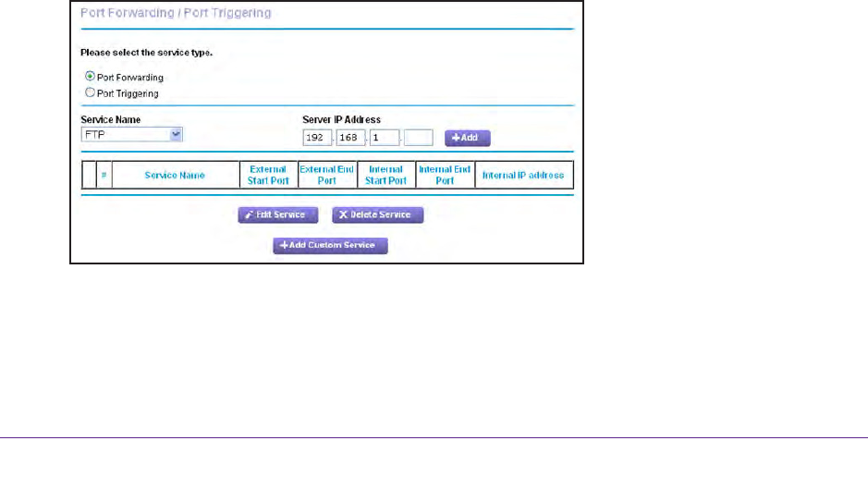Image resolution: width=868 pixels, height=502 pixels.
Task: Click the first IP octet field containing 192
Action: 317,137
